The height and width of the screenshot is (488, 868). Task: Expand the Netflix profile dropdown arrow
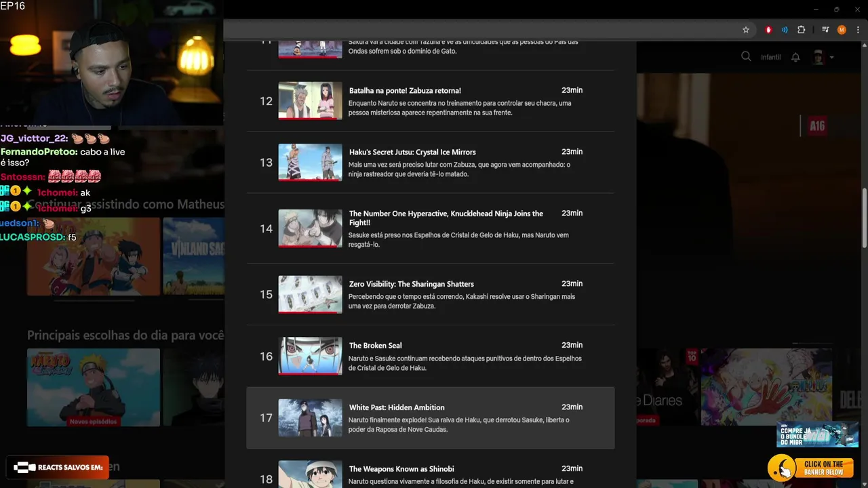[x=832, y=58]
